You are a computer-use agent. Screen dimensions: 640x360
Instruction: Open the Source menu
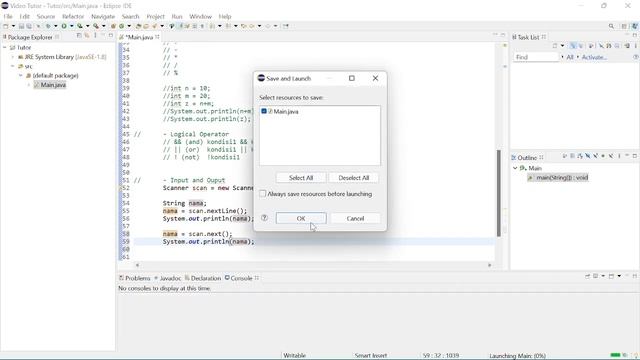pyautogui.click(x=46, y=16)
